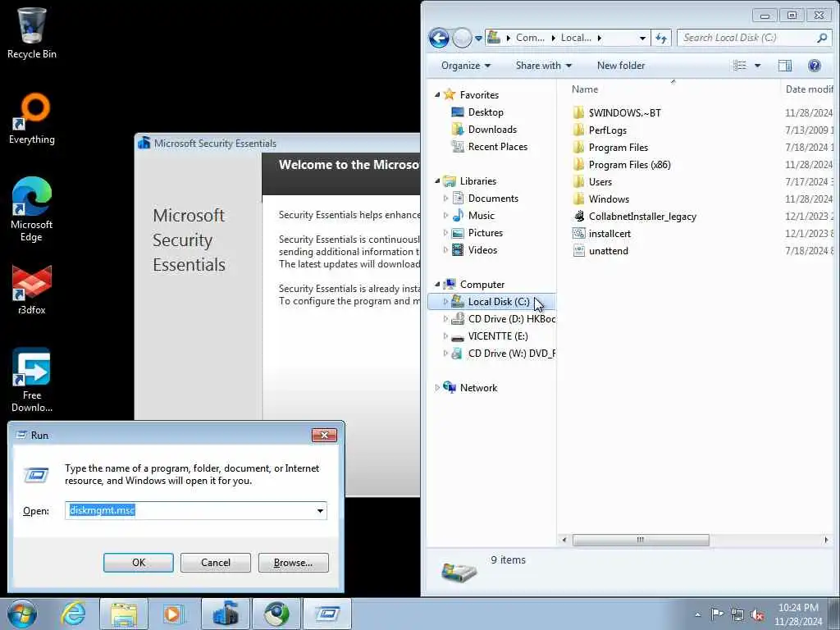Close the Run dialog with red X

click(x=324, y=435)
